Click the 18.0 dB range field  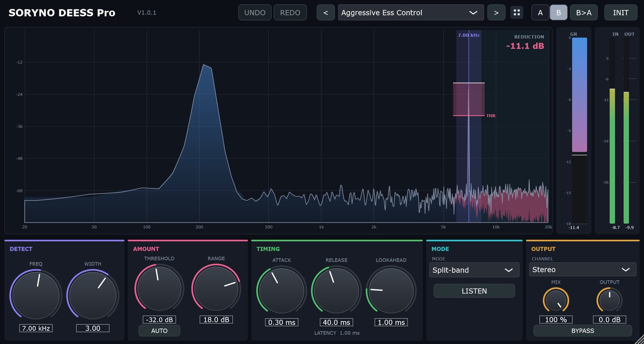pyautogui.click(x=216, y=320)
